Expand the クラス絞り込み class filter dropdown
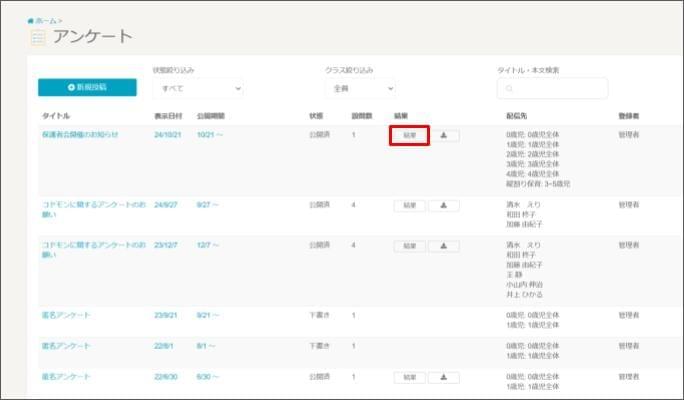 360,88
